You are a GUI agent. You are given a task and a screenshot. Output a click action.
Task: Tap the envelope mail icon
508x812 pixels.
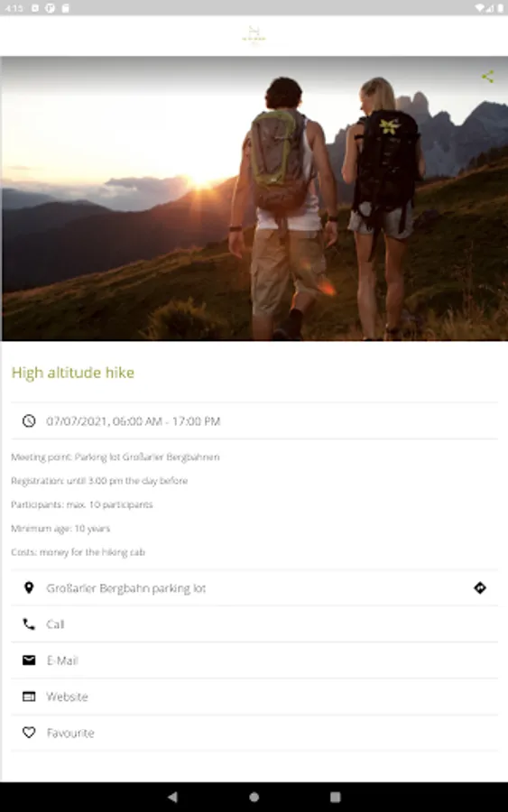[x=29, y=660]
